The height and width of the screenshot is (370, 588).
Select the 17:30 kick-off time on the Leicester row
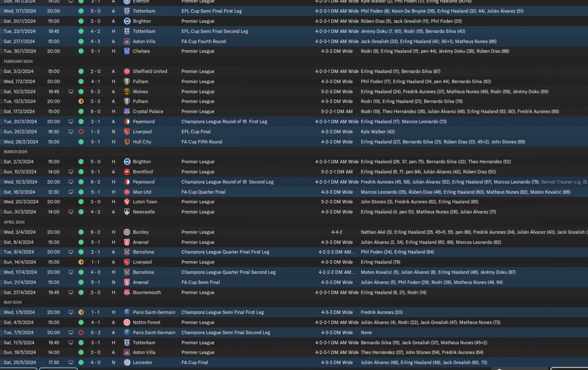click(x=53, y=363)
